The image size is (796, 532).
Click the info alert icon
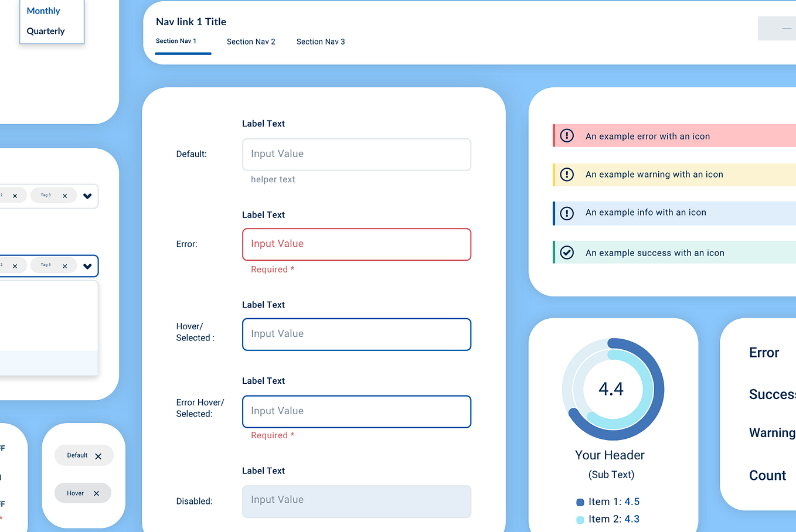(566, 212)
